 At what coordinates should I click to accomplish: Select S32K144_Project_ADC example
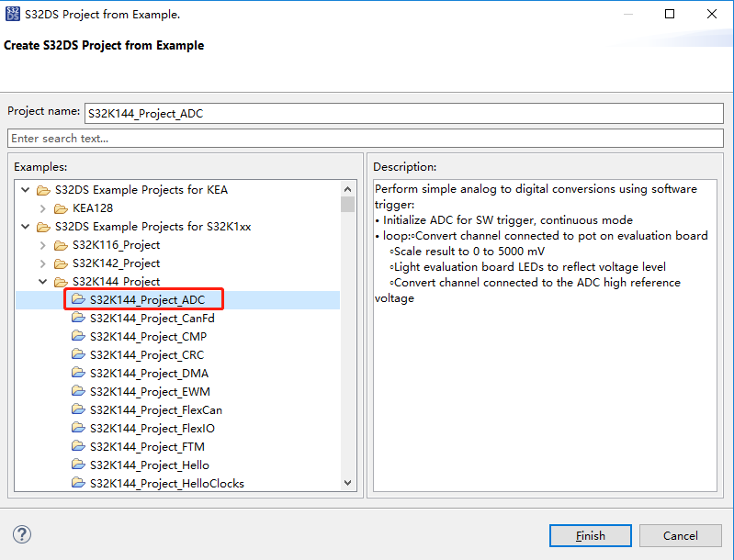(148, 300)
